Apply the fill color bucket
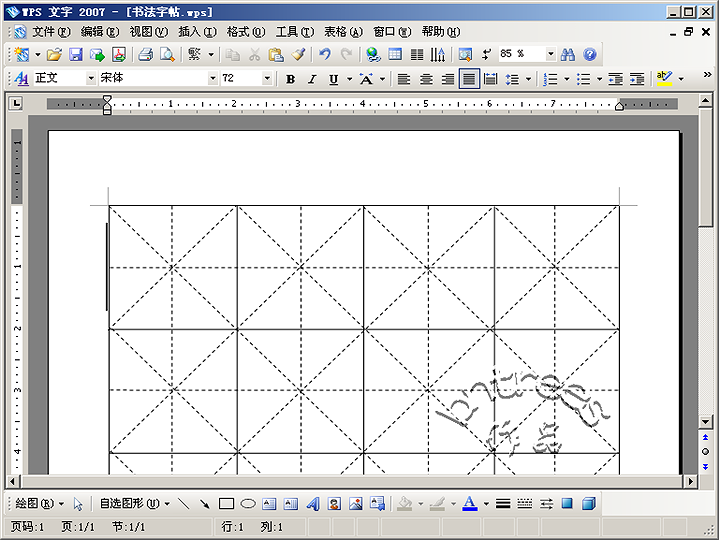 click(404, 504)
